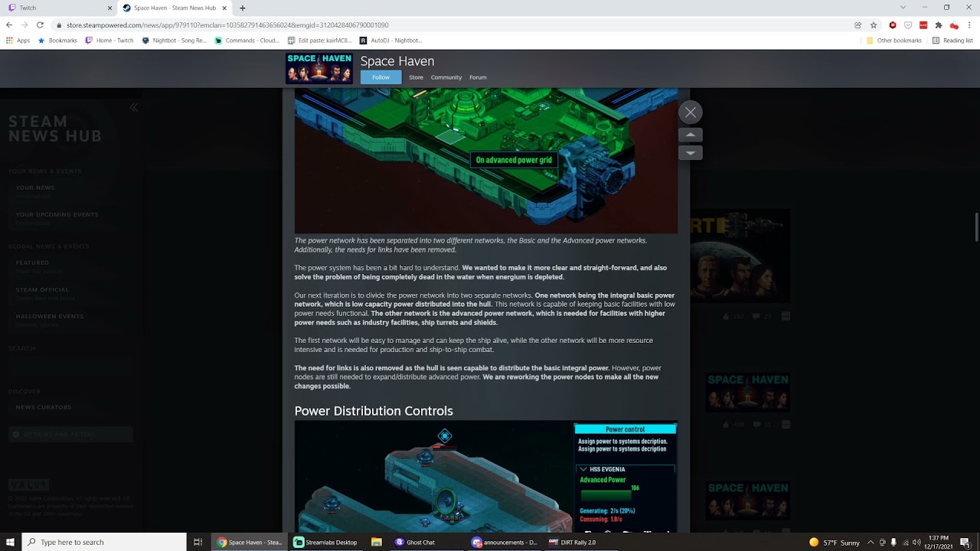Screen dimensions: 980x551
Task: Open DiRT Rally 2.0 from the taskbar
Action: coord(573,542)
